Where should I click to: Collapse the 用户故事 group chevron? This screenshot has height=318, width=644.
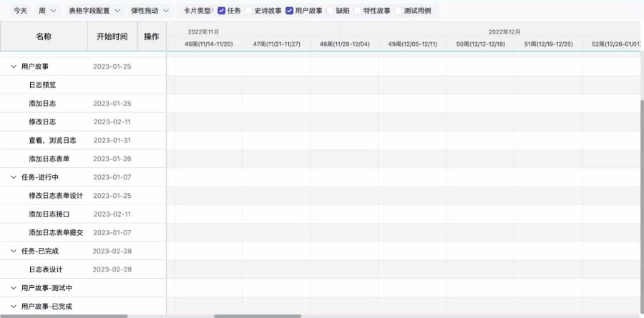click(14, 66)
